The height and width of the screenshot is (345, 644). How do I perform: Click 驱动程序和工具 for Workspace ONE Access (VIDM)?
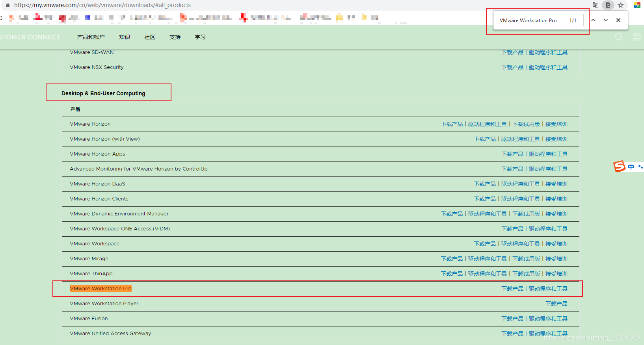548,229
